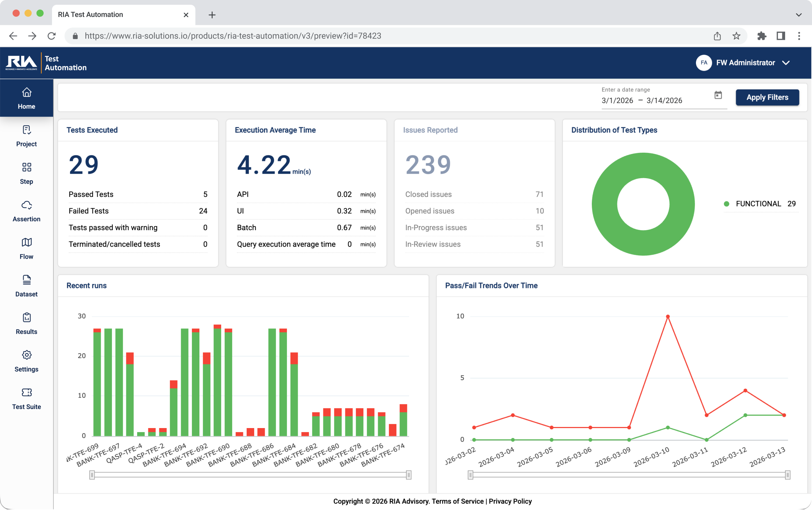Screen dimensions: 812x510
Task: Click Query execution average time row
Action: click(x=306, y=244)
